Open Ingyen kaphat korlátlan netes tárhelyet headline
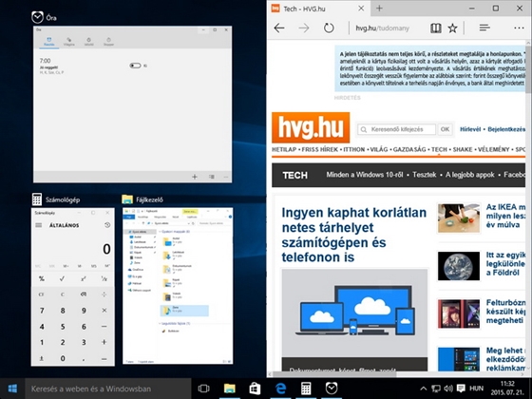532x399 pixels. (x=353, y=235)
